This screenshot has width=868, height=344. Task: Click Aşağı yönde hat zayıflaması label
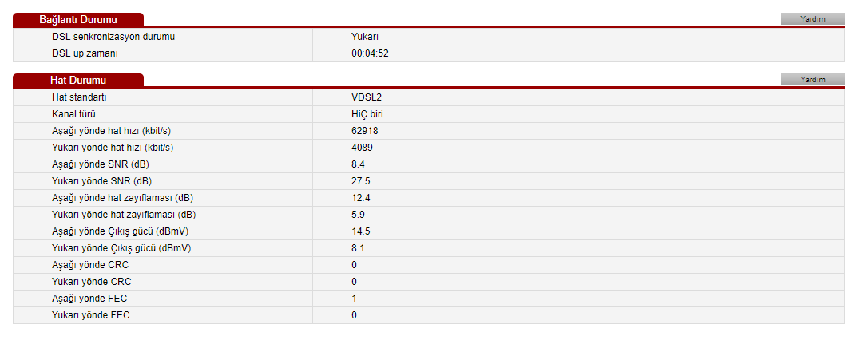pos(122,198)
